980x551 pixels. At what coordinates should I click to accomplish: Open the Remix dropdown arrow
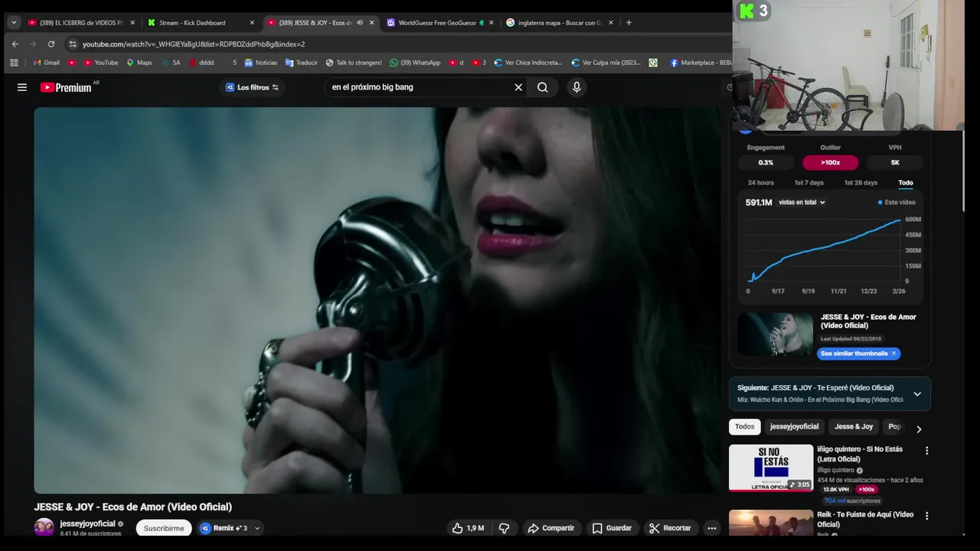tap(256, 528)
